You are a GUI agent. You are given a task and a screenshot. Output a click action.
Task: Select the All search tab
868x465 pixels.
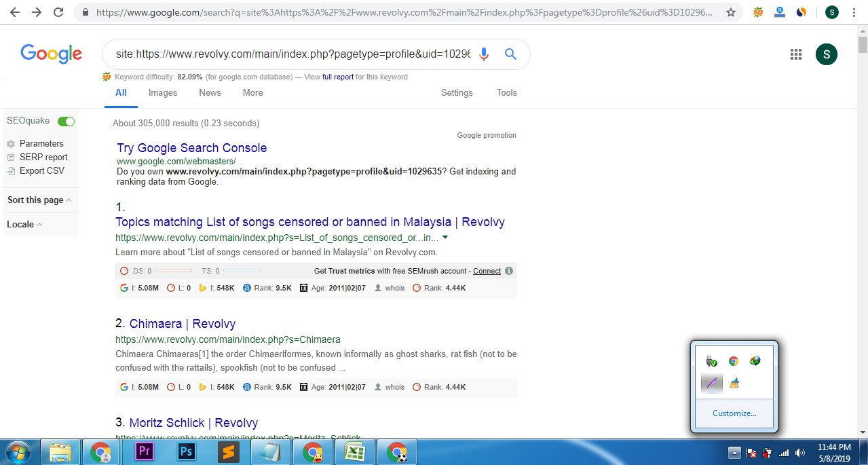click(121, 93)
